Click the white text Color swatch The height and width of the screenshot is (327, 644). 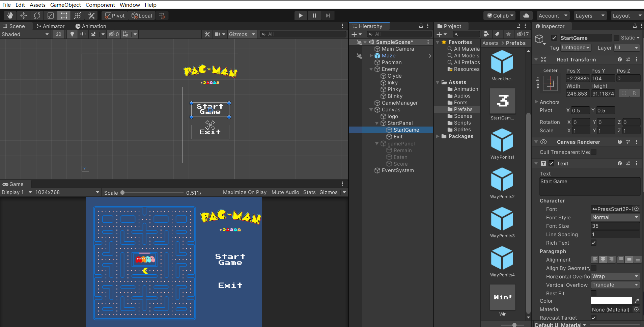(611, 301)
